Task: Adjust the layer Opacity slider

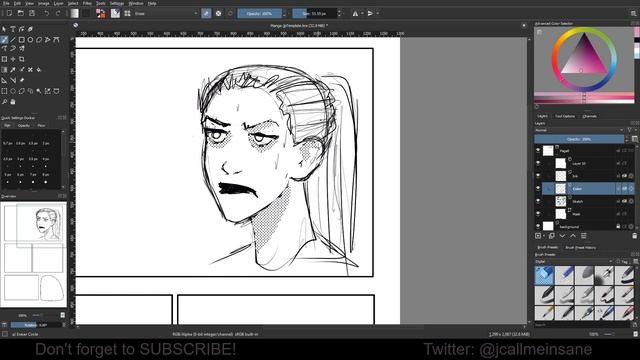Action: coord(579,139)
